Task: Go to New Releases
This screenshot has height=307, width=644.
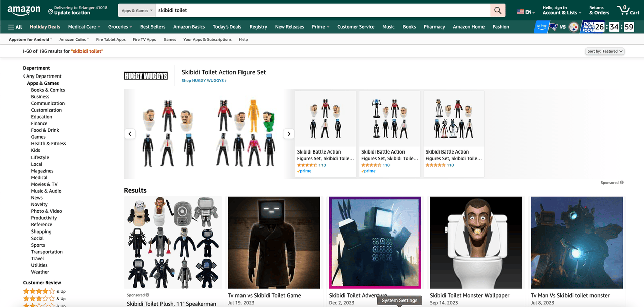Action: (x=290, y=27)
